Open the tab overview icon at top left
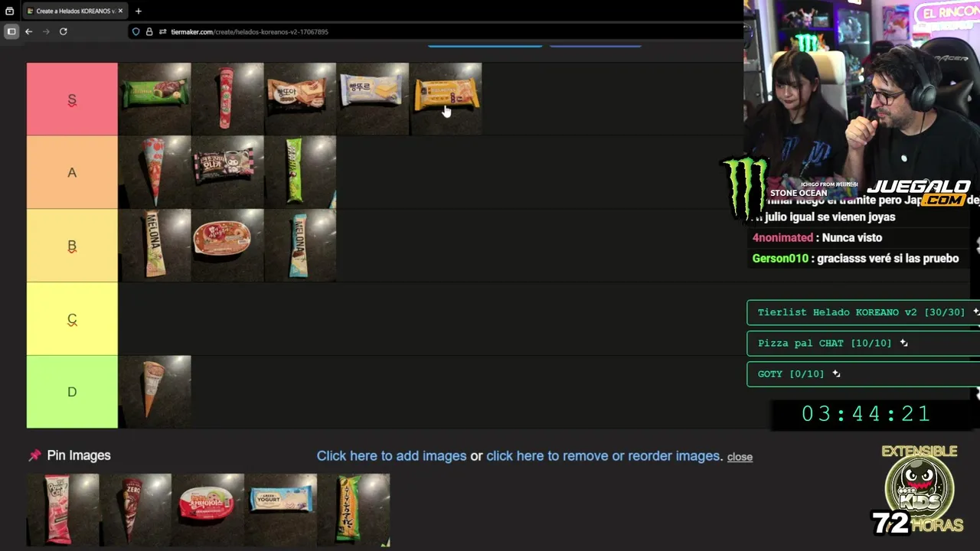Image resolution: width=980 pixels, height=551 pixels. coord(9,11)
